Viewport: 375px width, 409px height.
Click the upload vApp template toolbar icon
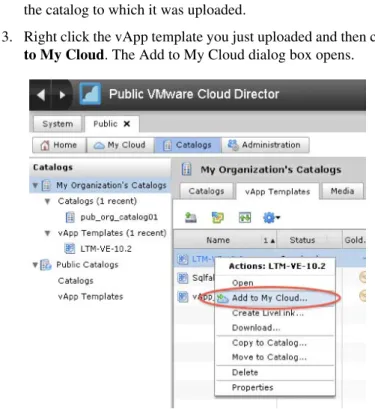(x=191, y=218)
